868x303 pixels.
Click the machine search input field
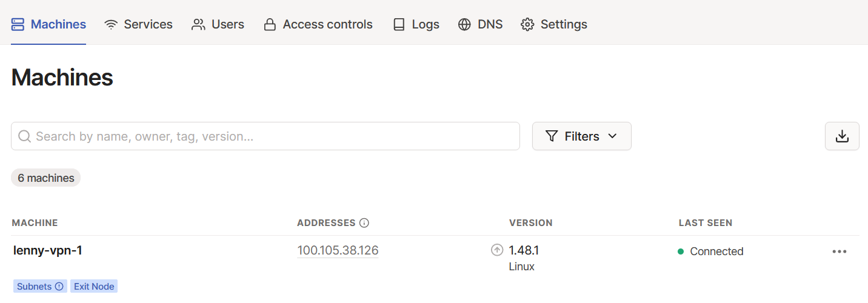[265, 136]
